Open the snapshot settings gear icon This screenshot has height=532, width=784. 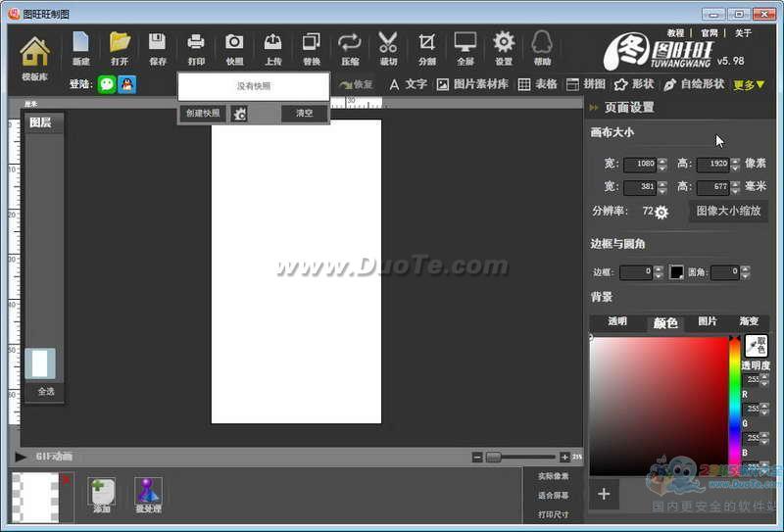pyautogui.click(x=240, y=114)
